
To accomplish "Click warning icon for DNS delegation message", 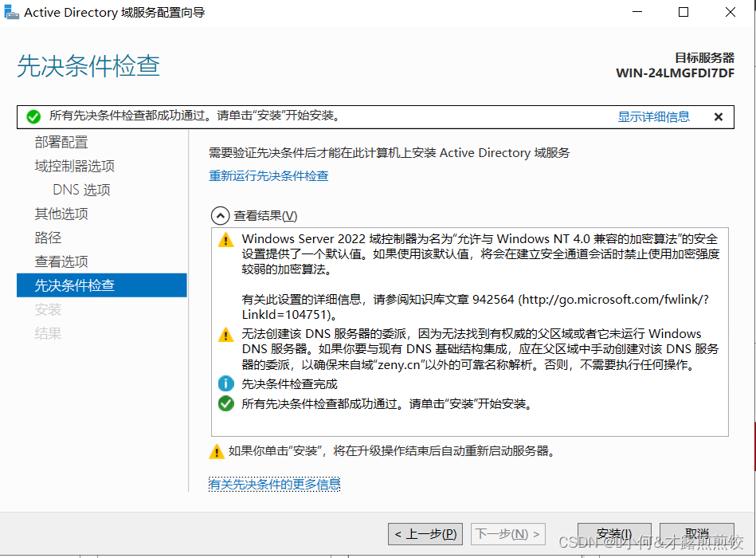I will coord(225,334).
